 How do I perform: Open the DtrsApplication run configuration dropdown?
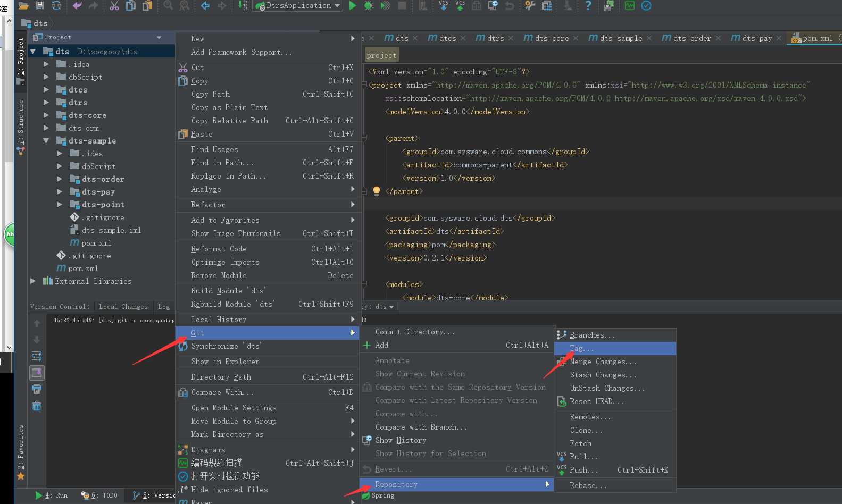[298, 5]
